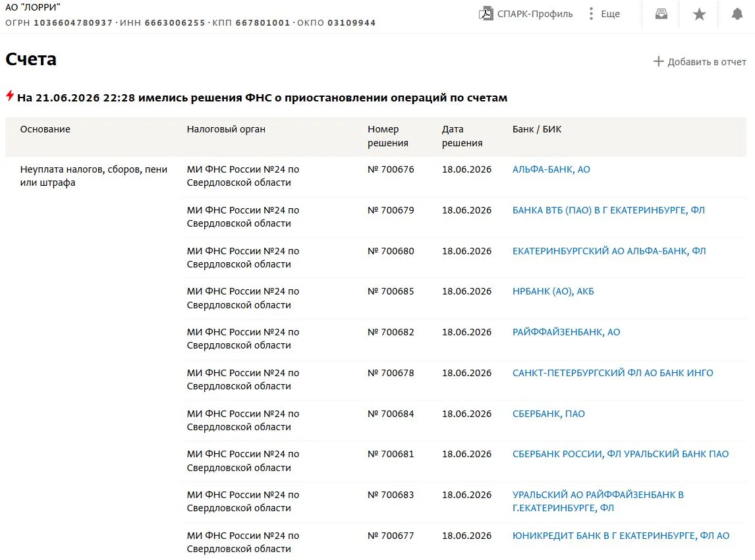Screen dimensions: 755x560
Task: Select ИНН value 6663006255
Action: tap(175, 22)
